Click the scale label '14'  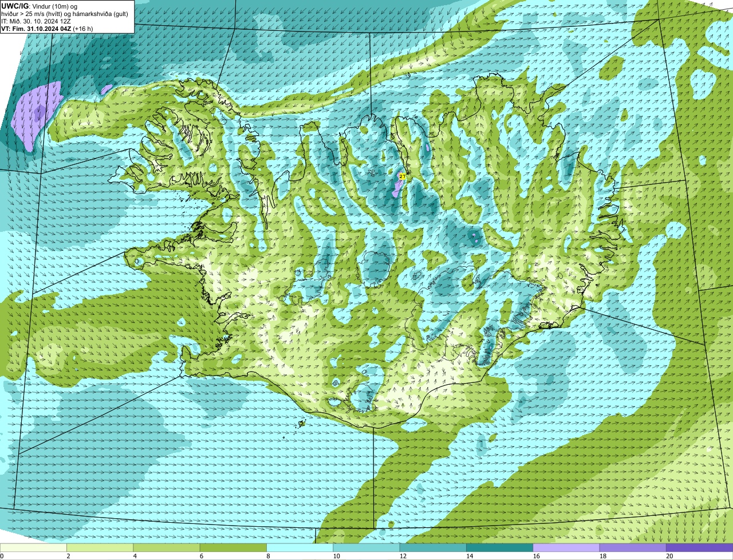470,556
